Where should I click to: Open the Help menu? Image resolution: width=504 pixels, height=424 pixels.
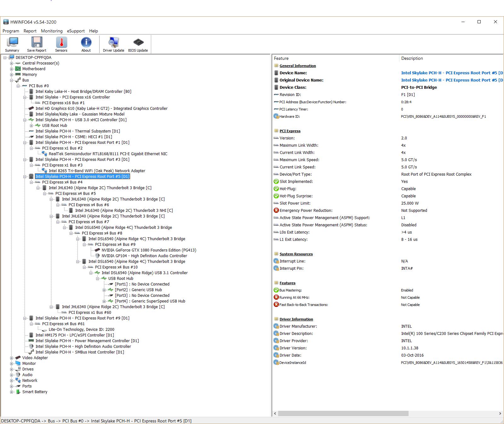pyautogui.click(x=94, y=31)
